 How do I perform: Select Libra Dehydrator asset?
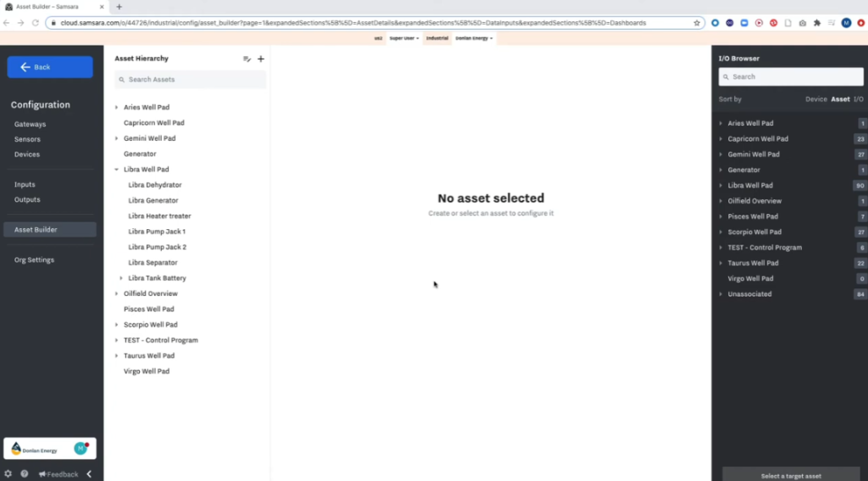click(155, 185)
